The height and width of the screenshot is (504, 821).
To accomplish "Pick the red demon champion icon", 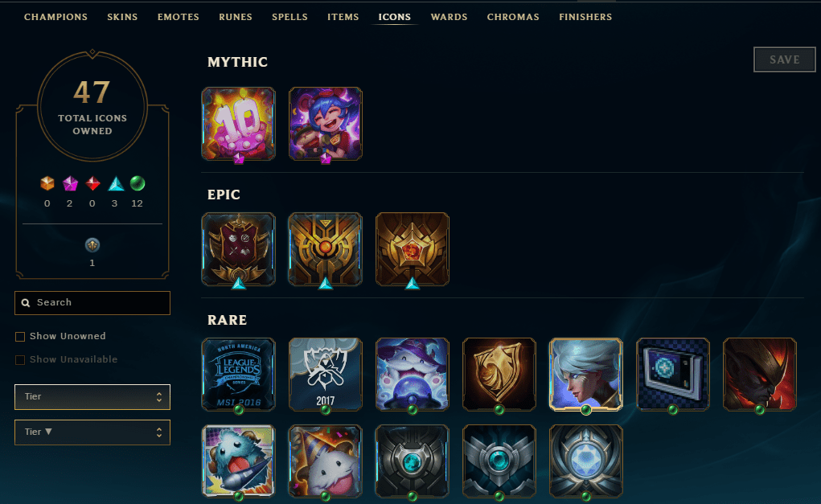I will (760, 375).
